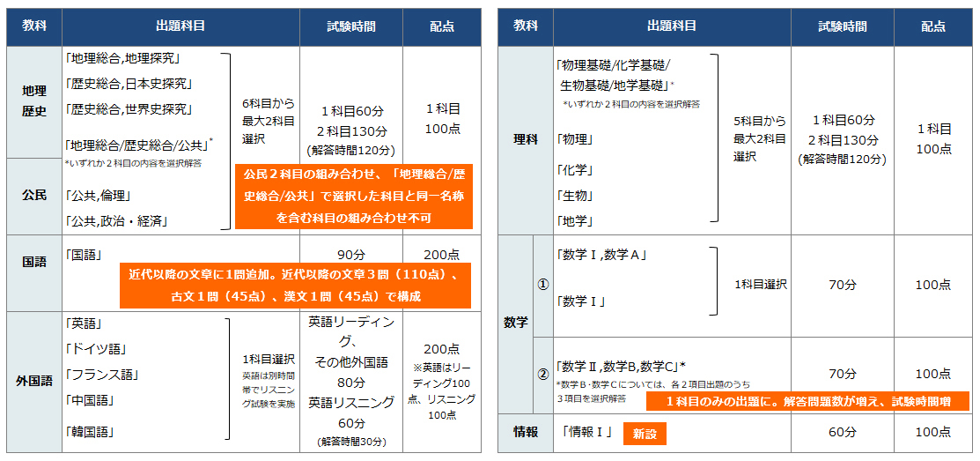Image resolution: width=980 pixels, height=461 pixels.
Task: Select the 「物理基礎/化学基礎/ entry in 理科
Action: [614, 65]
